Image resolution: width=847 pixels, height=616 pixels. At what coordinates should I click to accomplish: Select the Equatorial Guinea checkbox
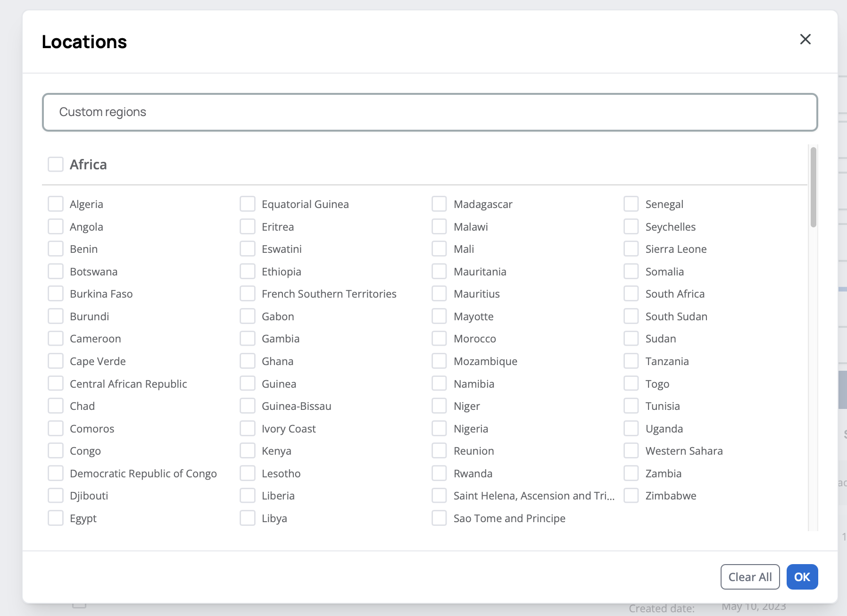(248, 204)
